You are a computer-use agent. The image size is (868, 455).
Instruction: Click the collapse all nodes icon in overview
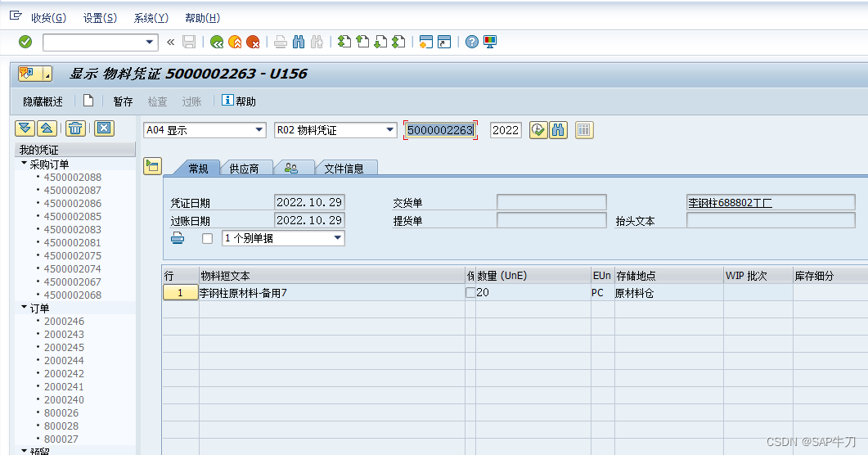[47, 128]
